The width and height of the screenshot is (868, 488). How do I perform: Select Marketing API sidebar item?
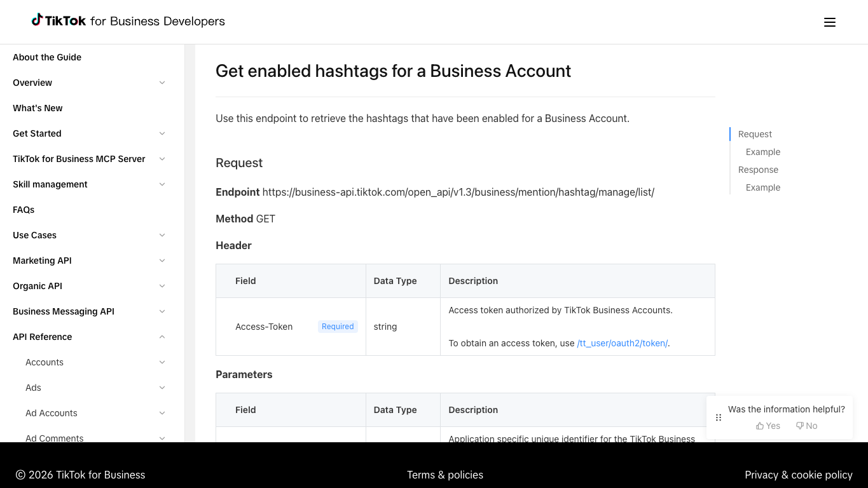click(42, 261)
